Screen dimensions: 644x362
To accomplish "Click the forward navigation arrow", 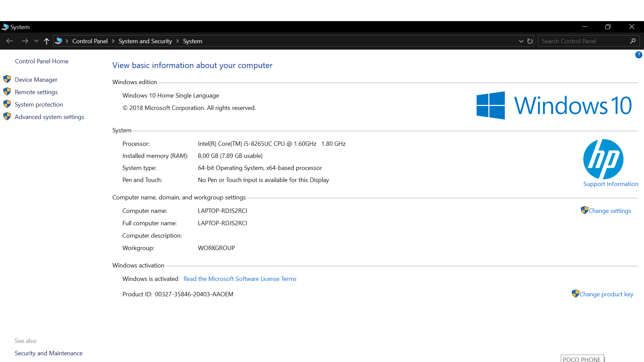I will point(24,41).
